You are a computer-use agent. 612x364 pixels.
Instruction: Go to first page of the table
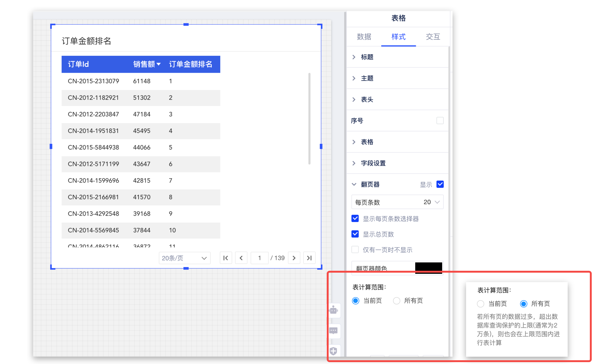click(x=225, y=258)
